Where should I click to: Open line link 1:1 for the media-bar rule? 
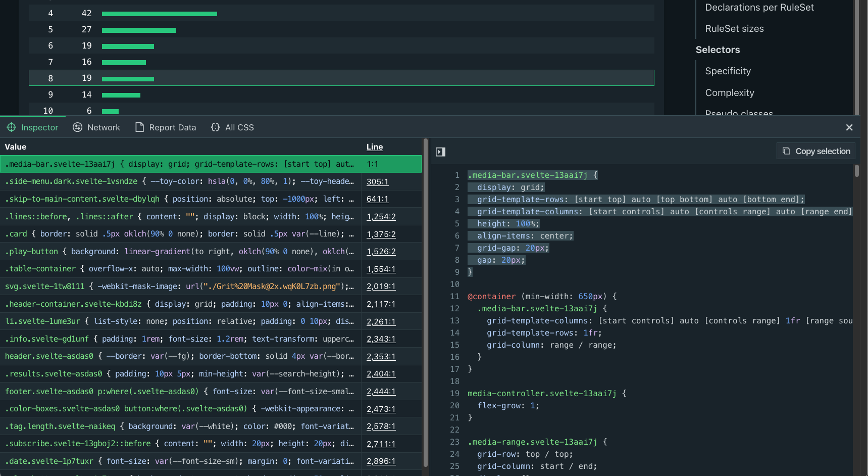tap(372, 164)
